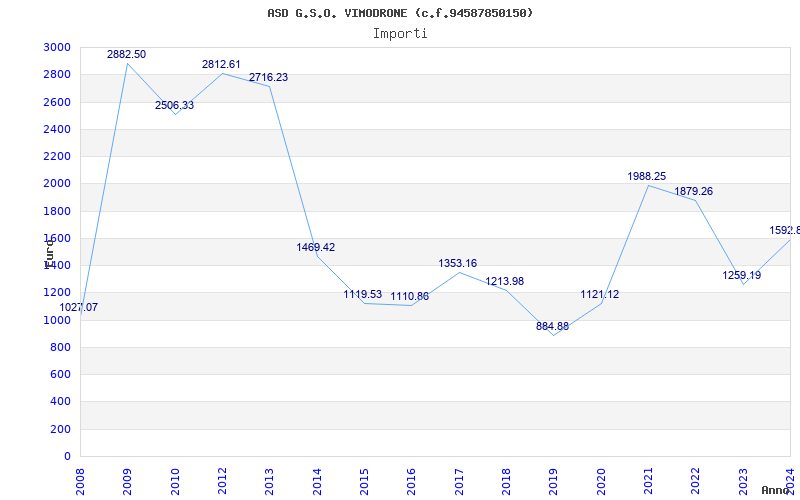800x500 pixels.
Task: Click the 2400 y-axis tick label
Action: click(57, 129)
